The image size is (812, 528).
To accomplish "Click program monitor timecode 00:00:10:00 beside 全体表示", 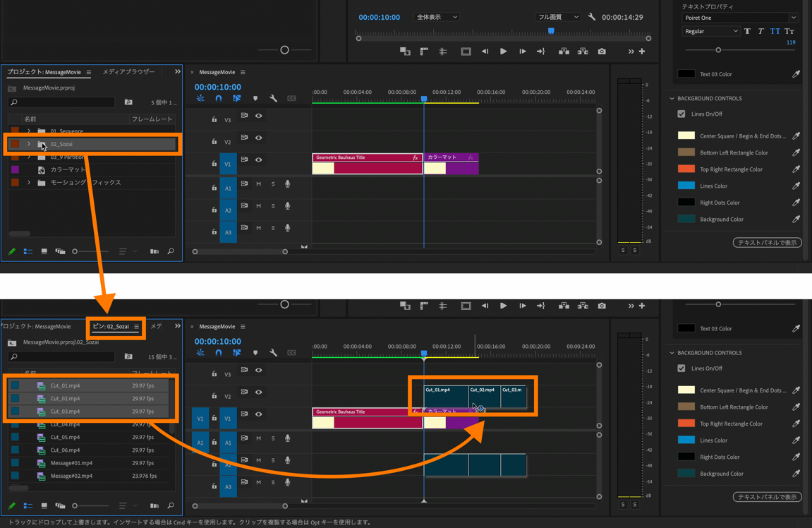I will [x=379, y=17].
